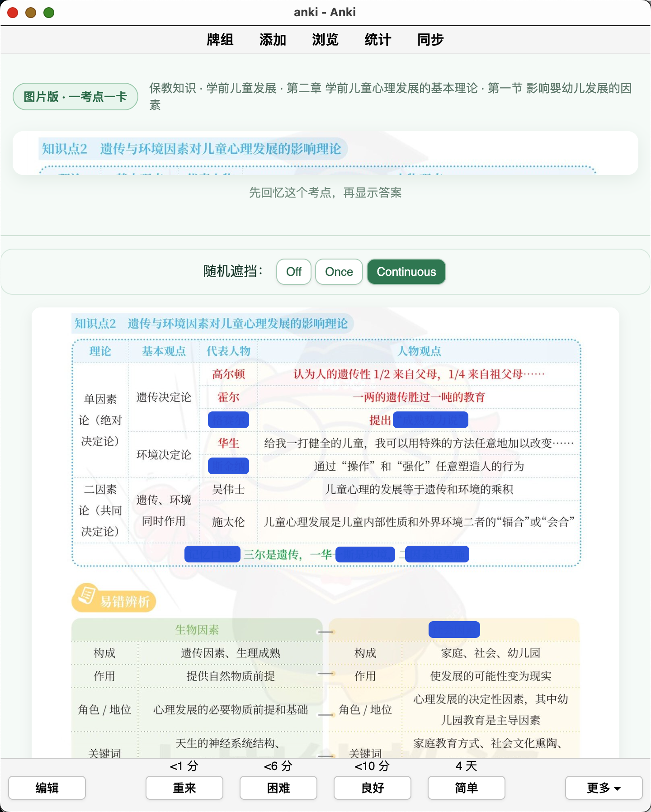651x812 pixels.
Task: Click the yellow minimize window button
Action: click(x=31, y=13)
